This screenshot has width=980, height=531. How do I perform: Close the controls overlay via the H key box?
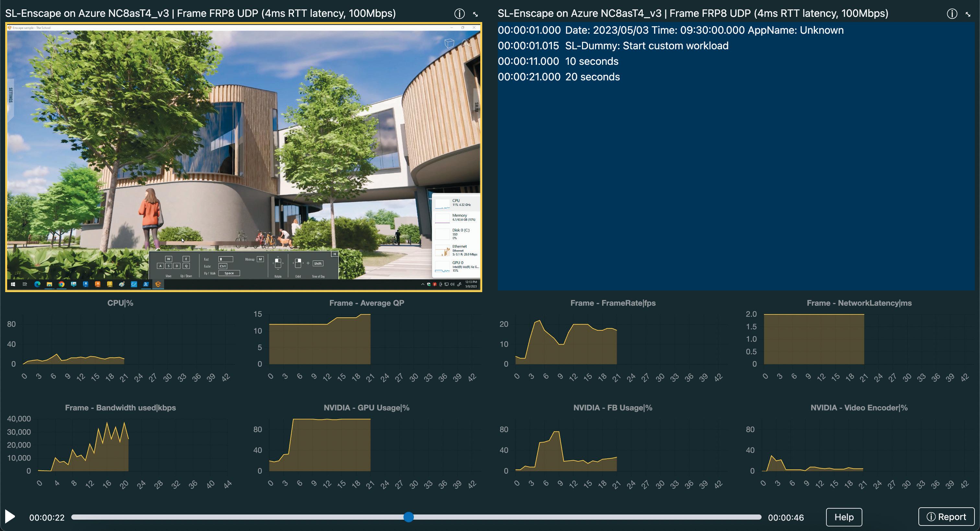[x=334, y=254]
